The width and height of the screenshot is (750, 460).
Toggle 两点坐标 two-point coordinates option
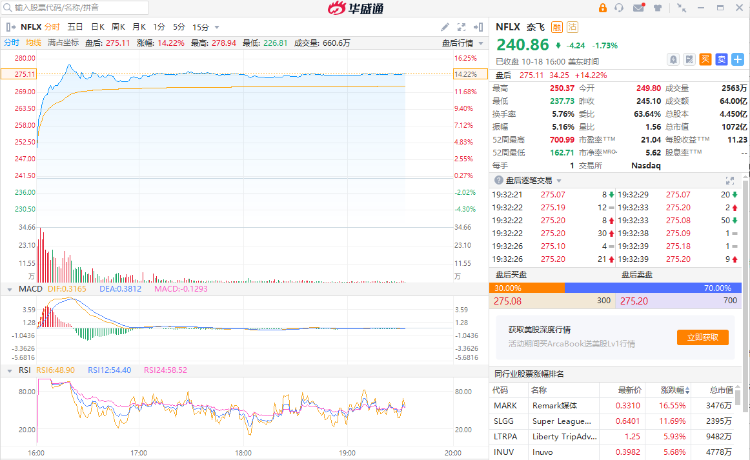pyautogui.click(x=63, y=43)
